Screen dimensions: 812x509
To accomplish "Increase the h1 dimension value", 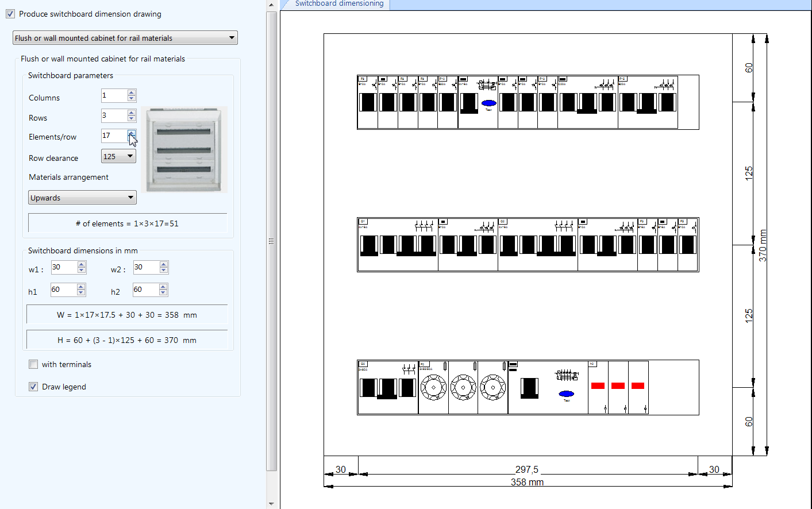I will click(81, 287).
